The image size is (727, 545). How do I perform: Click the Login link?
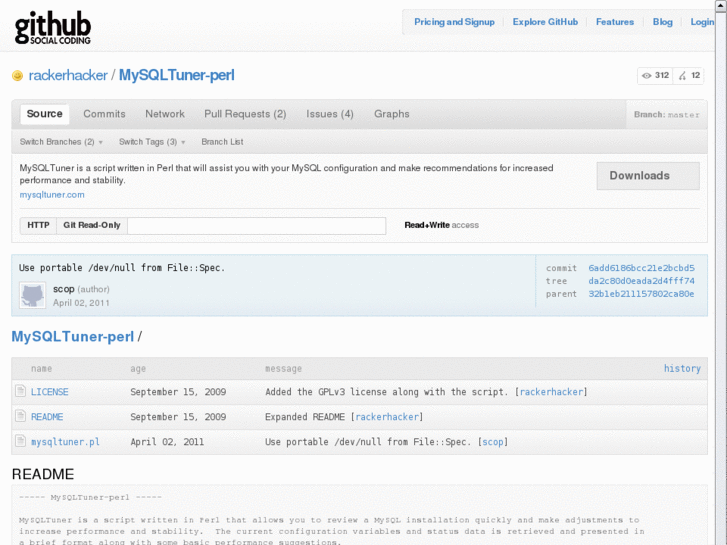pos(702,22)
